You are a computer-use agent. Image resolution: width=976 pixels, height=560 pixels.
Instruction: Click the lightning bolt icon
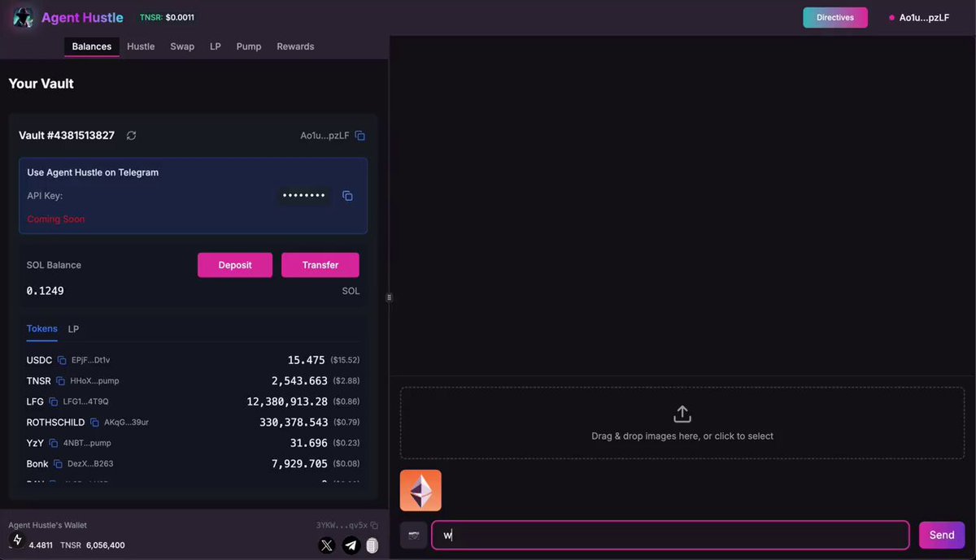(x=17, y=540)
